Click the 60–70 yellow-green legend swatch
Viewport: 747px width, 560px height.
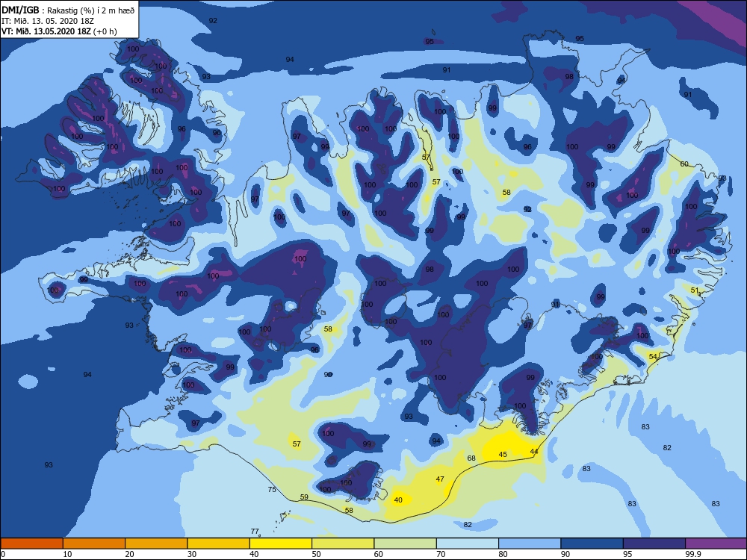[x=406, y=544]
